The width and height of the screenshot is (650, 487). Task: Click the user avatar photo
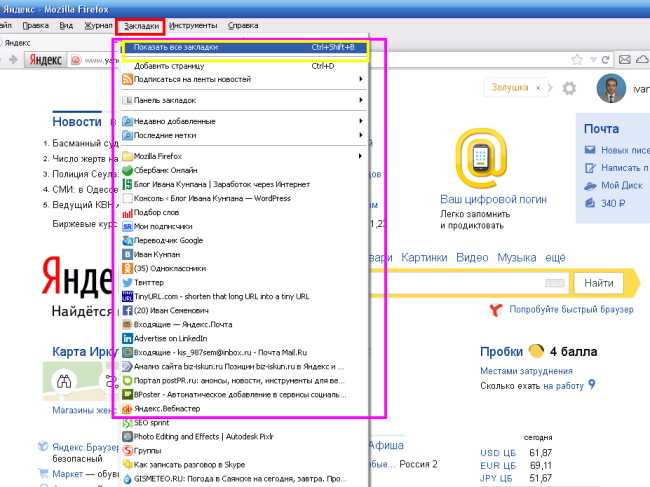611,88
